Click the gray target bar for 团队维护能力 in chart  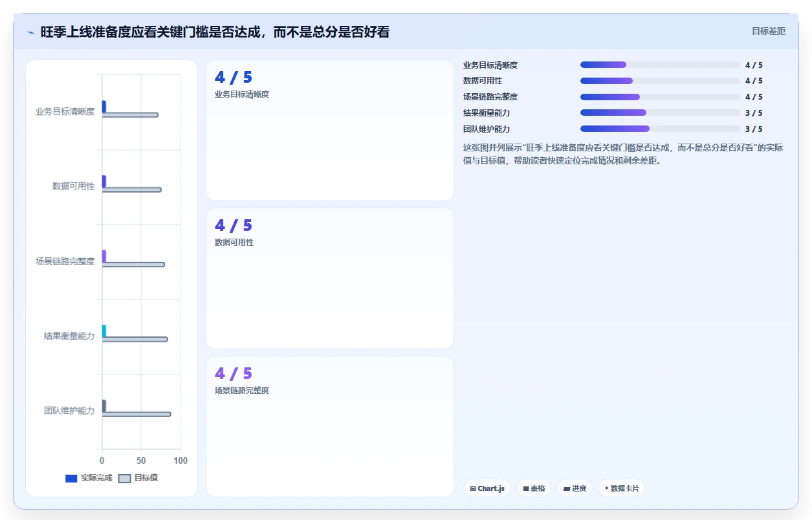pyautogui.click(x=137, y=414)
